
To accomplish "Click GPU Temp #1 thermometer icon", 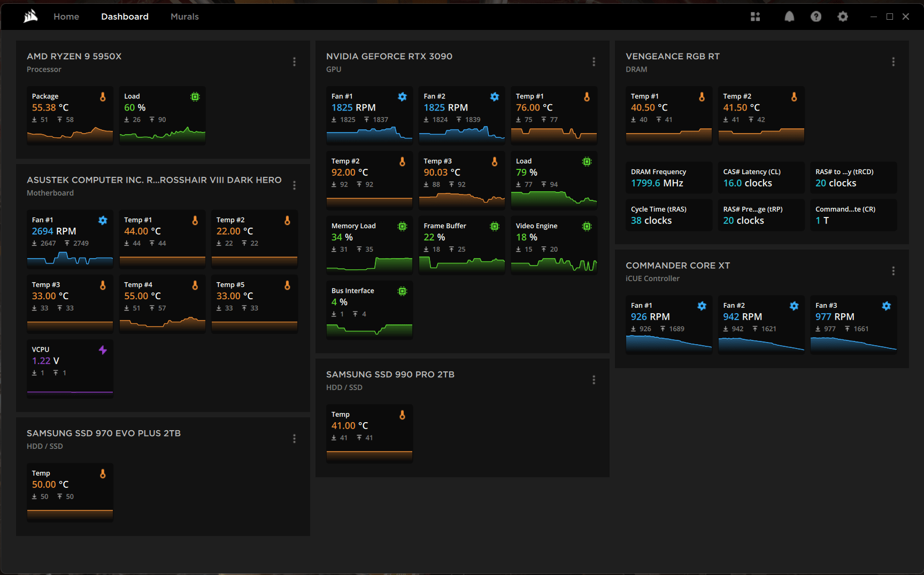I will [x=587, y=97].
